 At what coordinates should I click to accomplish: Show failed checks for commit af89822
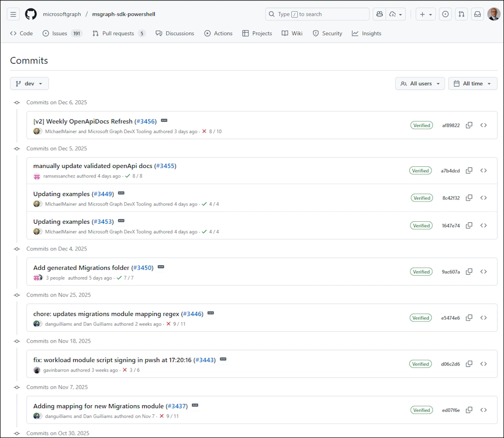click(x=204, y=132)
